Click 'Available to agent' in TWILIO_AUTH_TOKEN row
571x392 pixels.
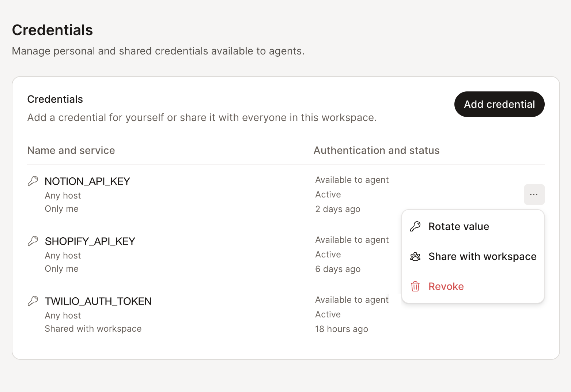[x=352, y=300]
